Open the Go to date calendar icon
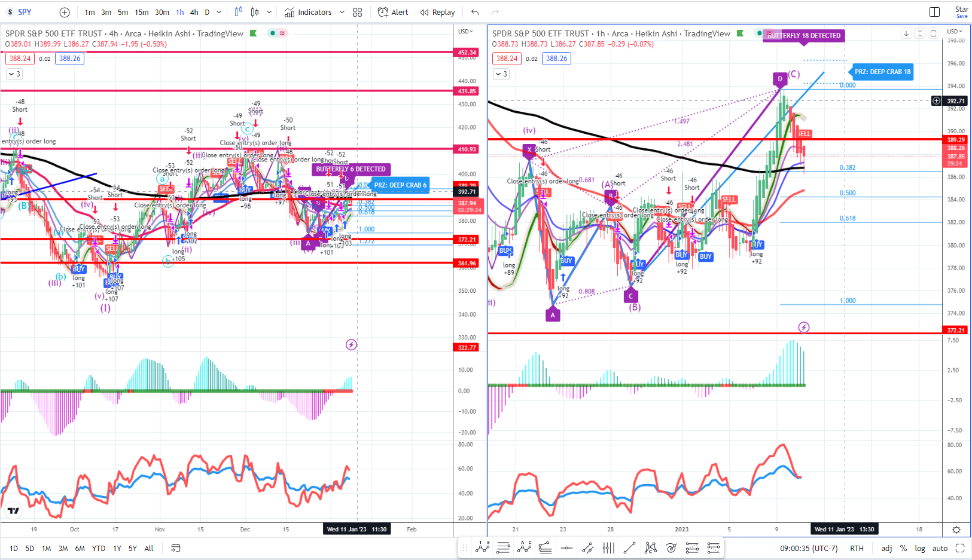This screenshot has width=972, height=560. click(176, 548)
